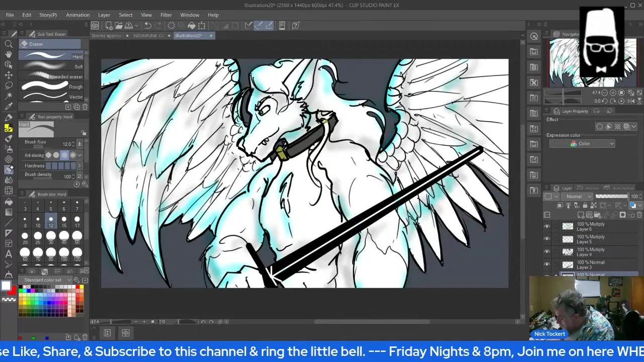
Task: Hide Layer 4 with eye icon
Action: 547,251
